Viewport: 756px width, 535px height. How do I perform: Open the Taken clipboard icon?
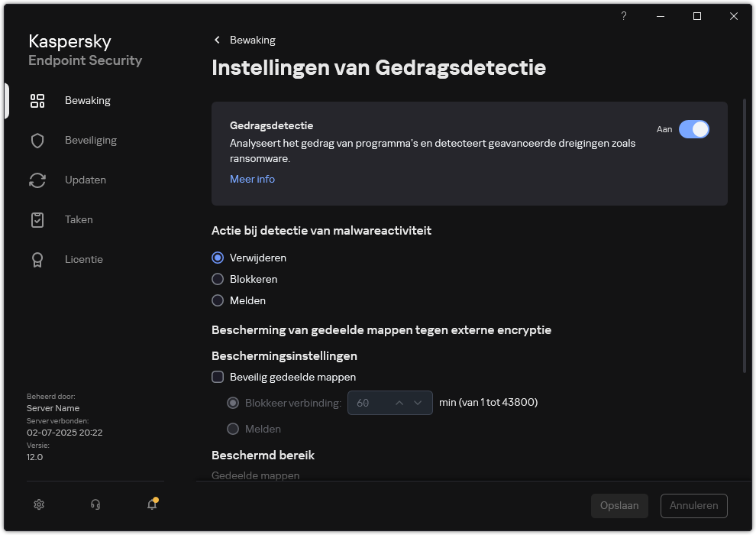[37, 219]
